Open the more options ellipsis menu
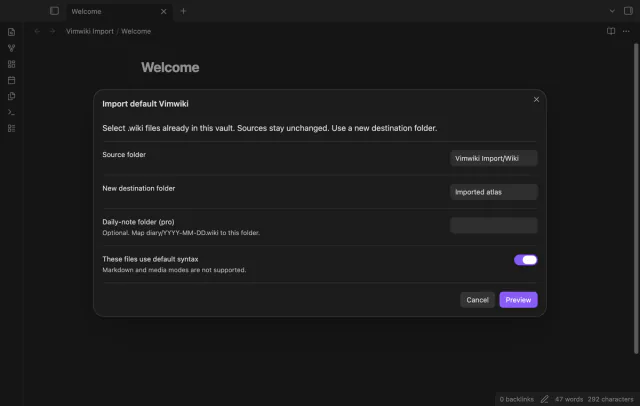640x406 pixels. pos(626,31)
